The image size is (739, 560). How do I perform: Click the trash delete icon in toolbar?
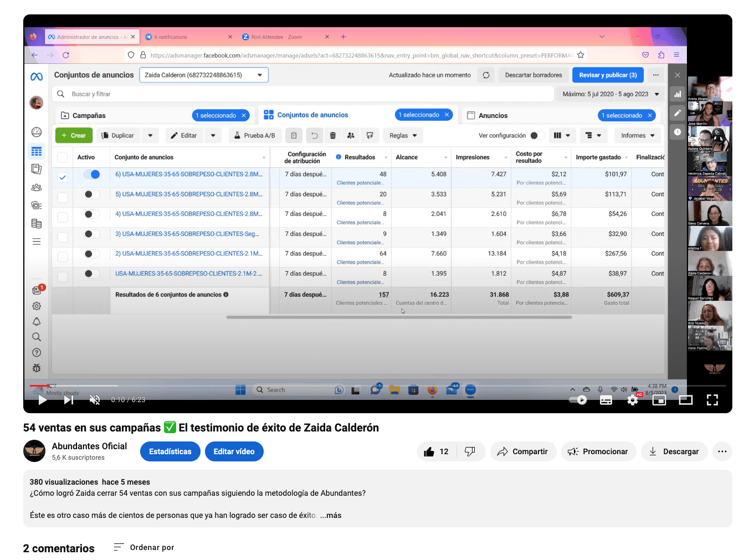pyautogui.click(x=333, y=135)
